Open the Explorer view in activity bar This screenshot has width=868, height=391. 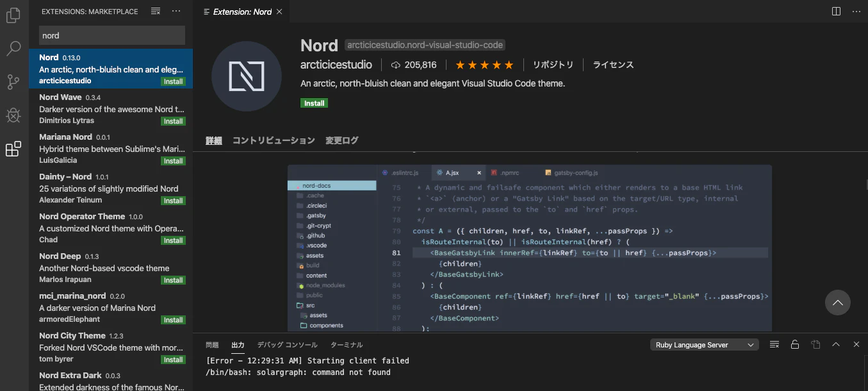(x=13, y=15)
